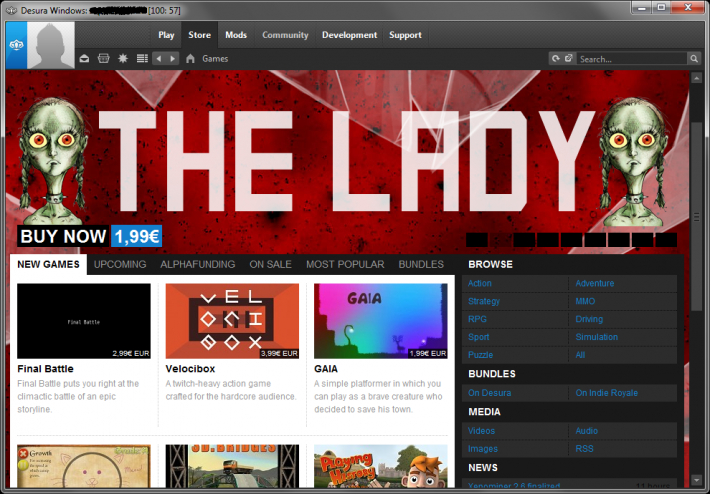This screenshot has width=710, height=494.
Task: Click the first banner slide indicator
Action: click(477, 240)
